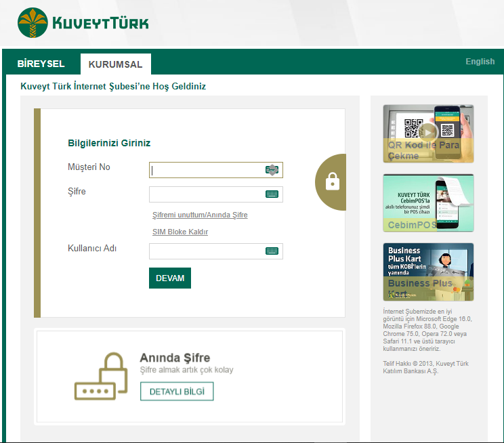Focus the Müşteri No input field

point(207,170)
